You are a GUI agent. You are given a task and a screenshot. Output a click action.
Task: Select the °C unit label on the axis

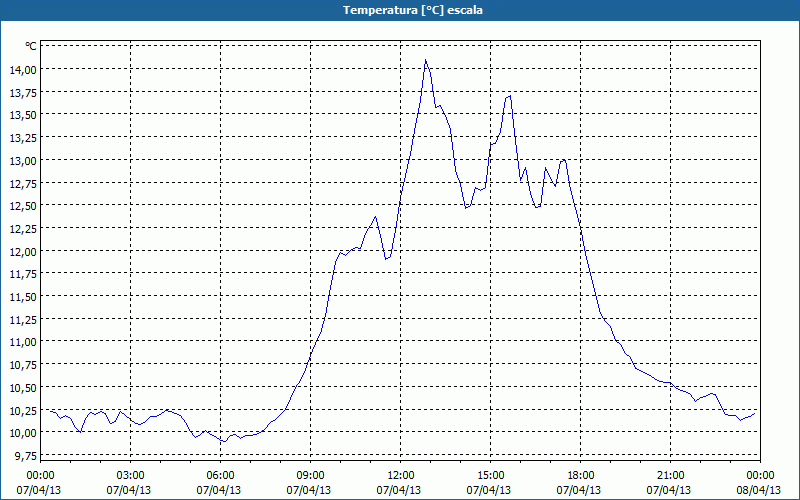pos(31,46)
